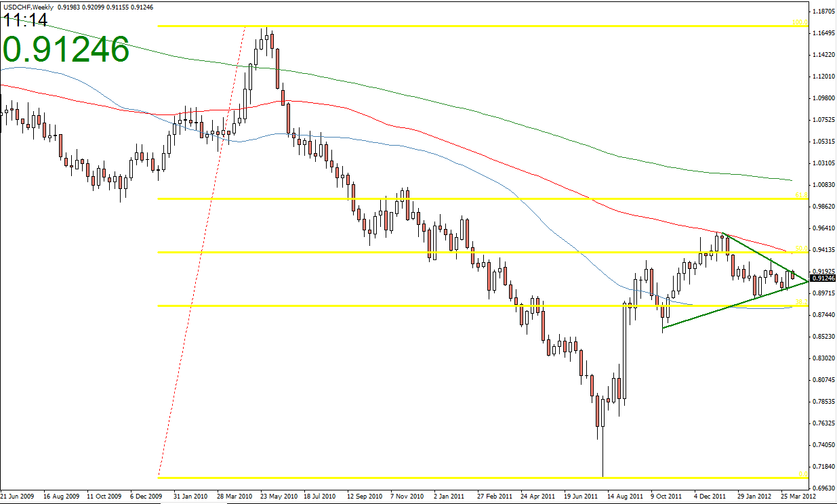Click the 31 Jan 2010 date label
This screenshot has width=837, height=504.
point(192,497)
